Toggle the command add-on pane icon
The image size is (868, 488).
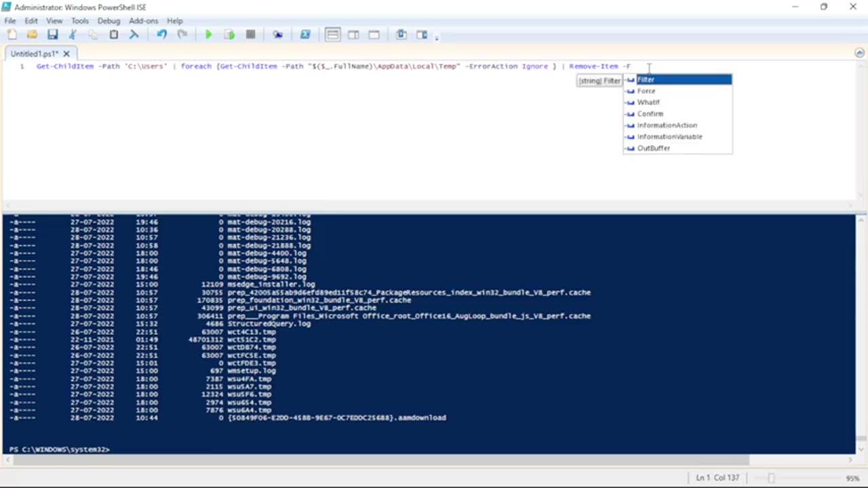click(x=422, y=35)
